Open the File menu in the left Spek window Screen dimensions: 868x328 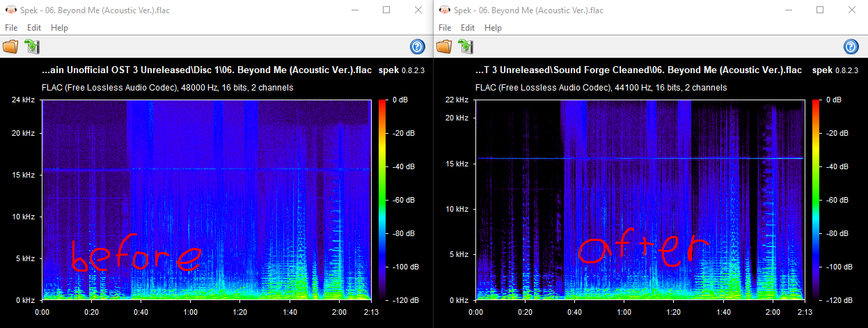(11, 28)
